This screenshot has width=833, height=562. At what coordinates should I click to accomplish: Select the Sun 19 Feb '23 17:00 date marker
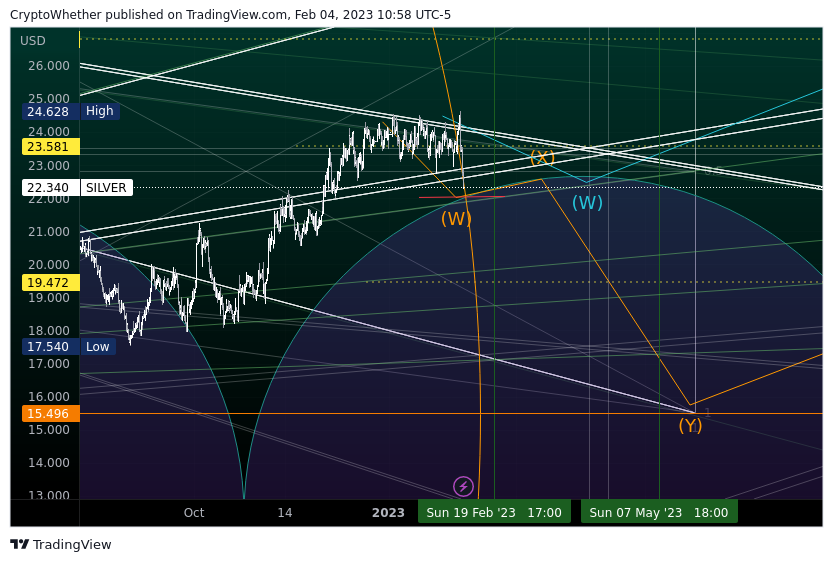coord(494,513)
